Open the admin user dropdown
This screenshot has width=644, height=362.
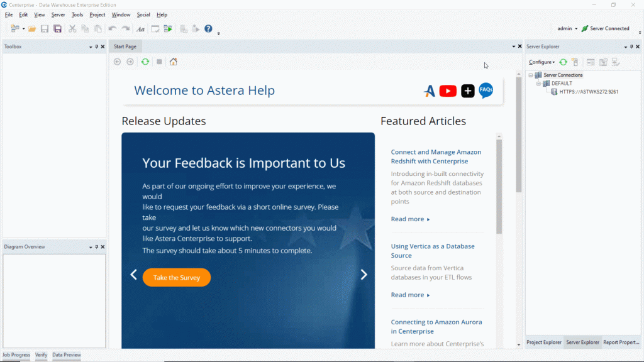pyautogui.click(x=567, y=29)
